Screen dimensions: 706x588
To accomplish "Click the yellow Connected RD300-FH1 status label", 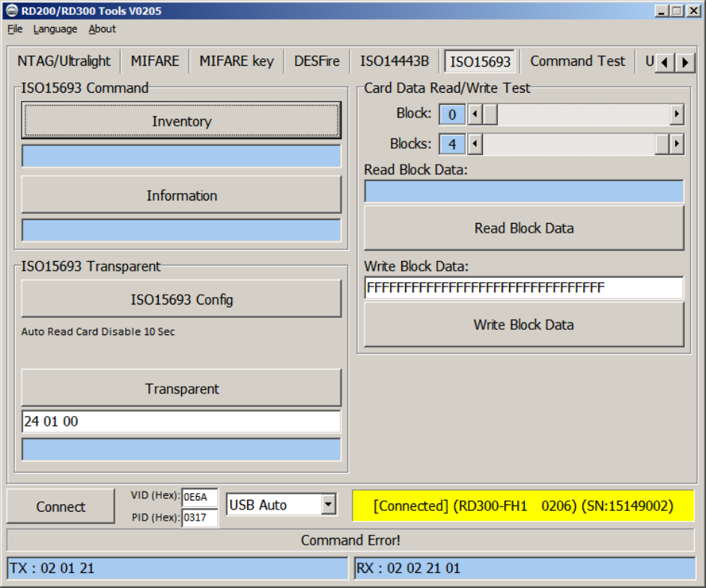I will [523, 506].
